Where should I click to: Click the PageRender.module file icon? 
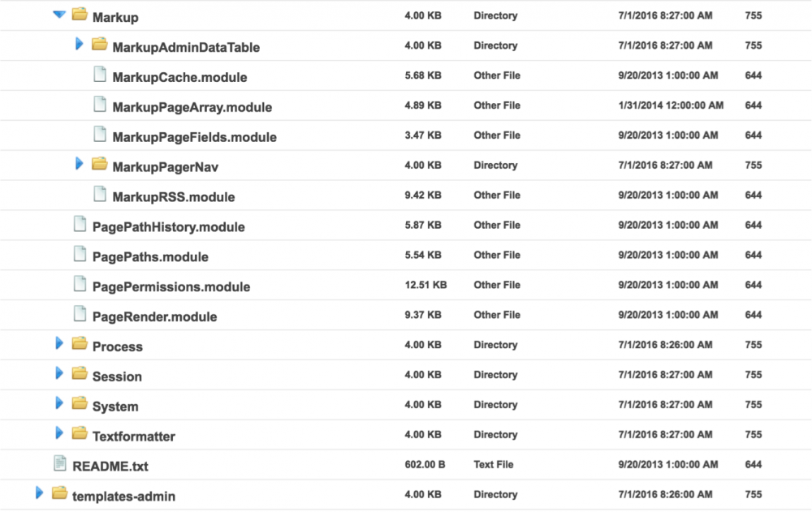[80, 314]
